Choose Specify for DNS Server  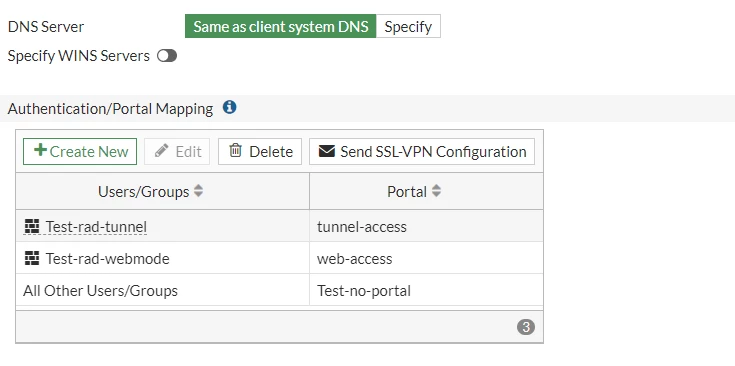[408, 26]
